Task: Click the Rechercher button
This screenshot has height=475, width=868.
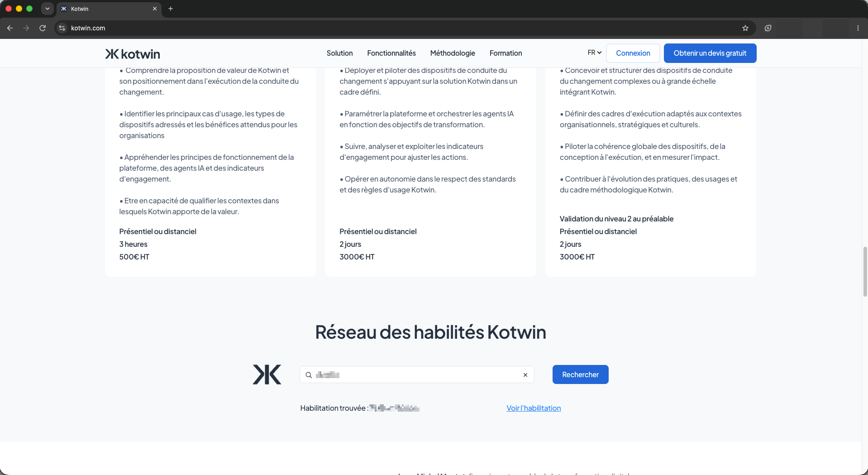Action: [580, 374]
